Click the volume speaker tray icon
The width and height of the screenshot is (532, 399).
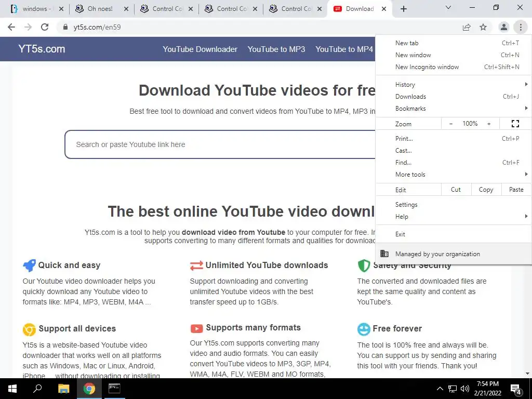tap(465, 389)
